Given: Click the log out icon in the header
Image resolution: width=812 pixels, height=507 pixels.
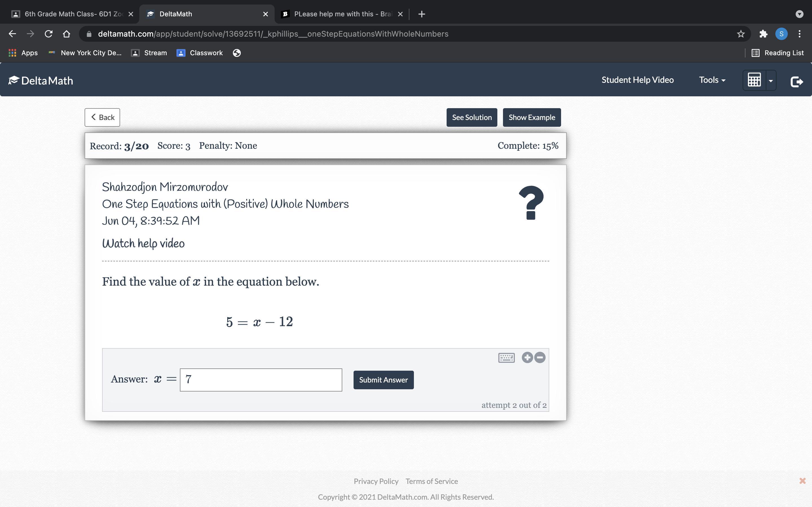Looking at the screenshot, I should click(796, 81).
